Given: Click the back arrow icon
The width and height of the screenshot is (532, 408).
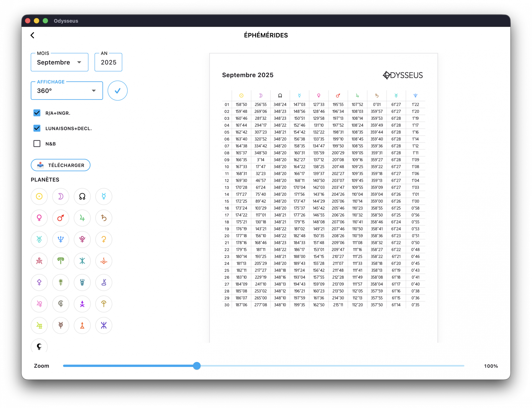Looking at the screenshot, I should pos(32,35).
